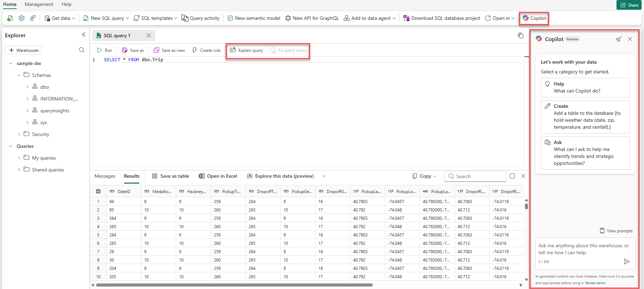Expand the queryinsights schema
This screenshot has width=644, height=289.
(27, 111)
